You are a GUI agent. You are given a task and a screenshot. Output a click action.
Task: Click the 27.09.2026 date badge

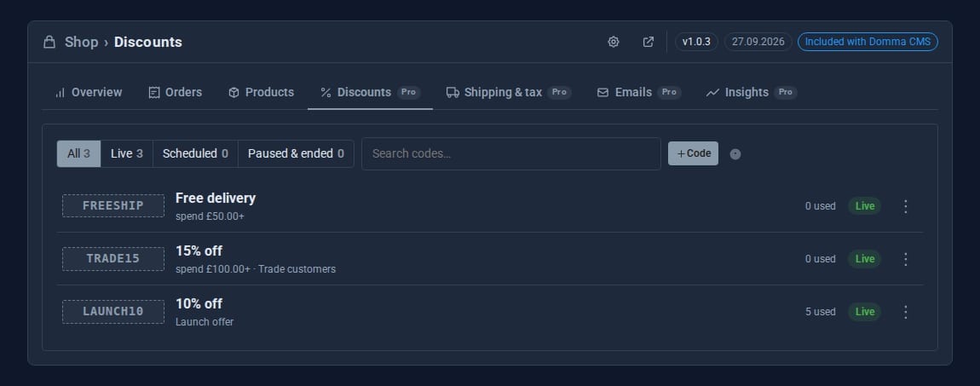tap(758, 42)
